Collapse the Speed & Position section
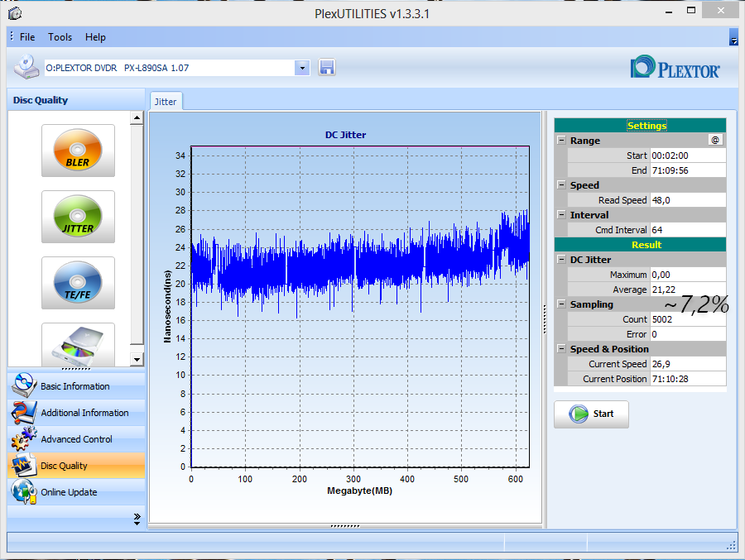The image size is (745, 560). pos(561,348)
